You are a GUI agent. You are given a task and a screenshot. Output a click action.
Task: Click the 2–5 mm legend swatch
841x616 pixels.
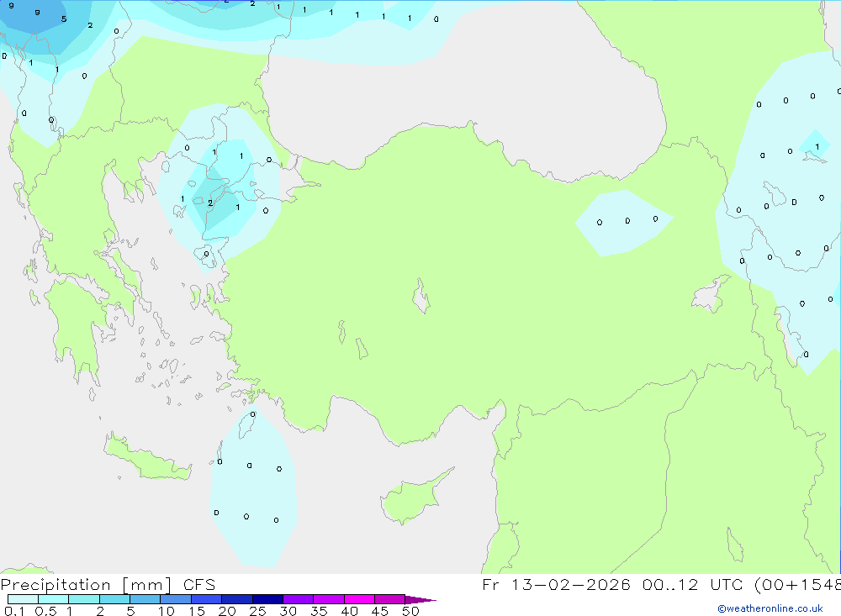pos(114,599)
